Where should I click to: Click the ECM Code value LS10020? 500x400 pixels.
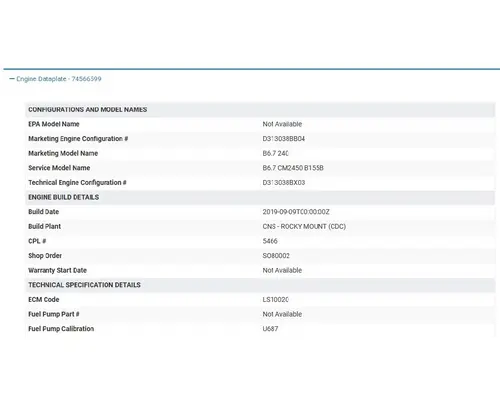coord(276,300)
